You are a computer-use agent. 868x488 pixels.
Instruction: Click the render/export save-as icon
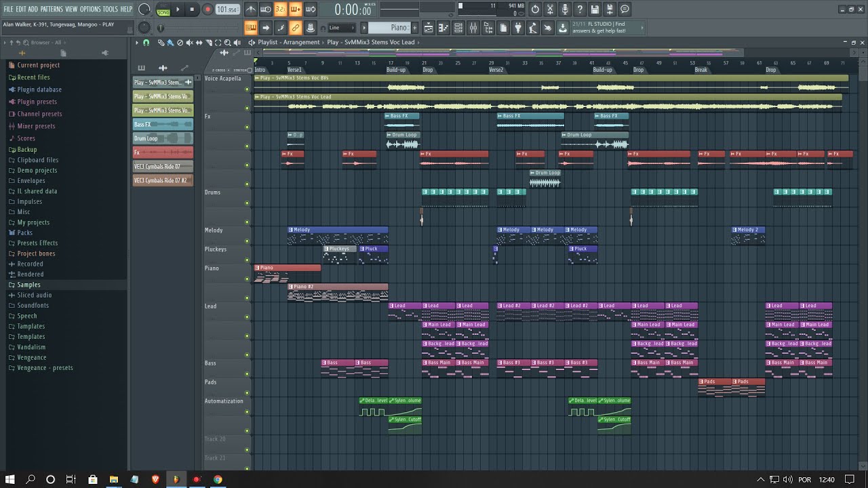click(x=610, y=9)
